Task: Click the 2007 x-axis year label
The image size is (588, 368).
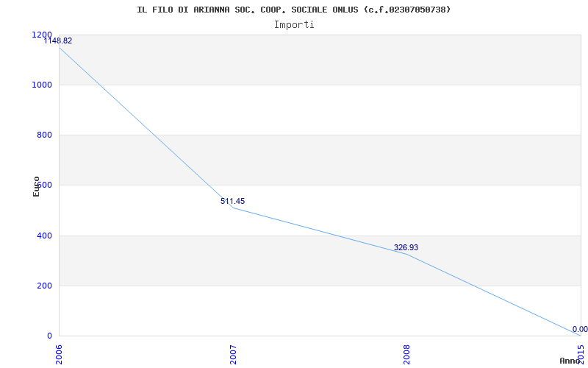Action: click(x=233, y=355)
